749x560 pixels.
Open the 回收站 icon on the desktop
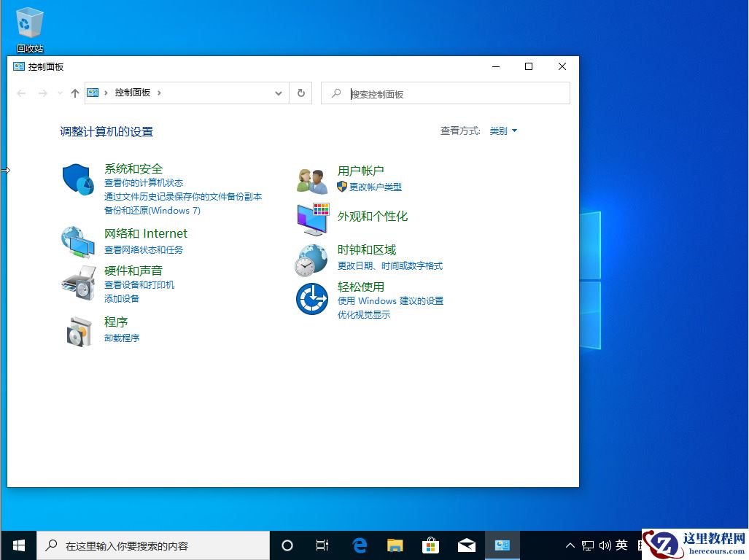point(28,22)
